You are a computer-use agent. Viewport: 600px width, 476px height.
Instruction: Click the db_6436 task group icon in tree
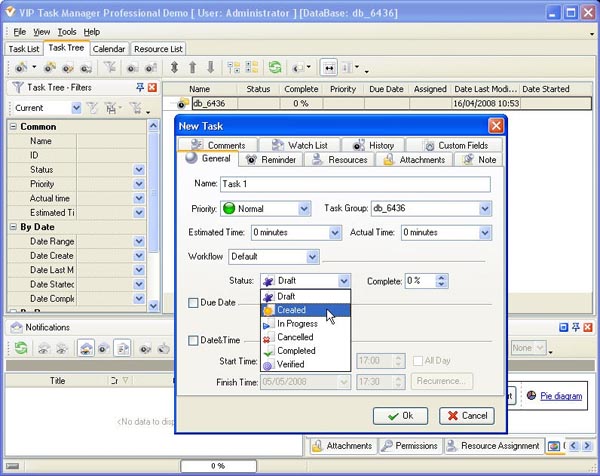point(182,103)
